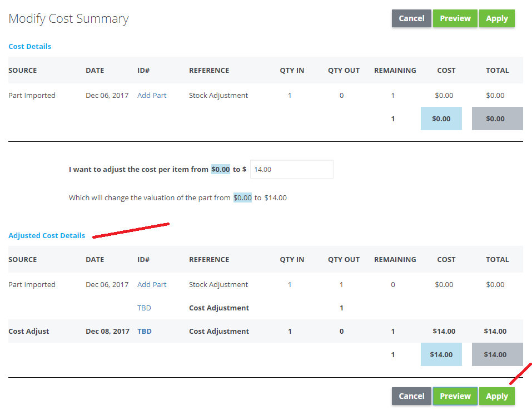Click QTY OUT header in Cost Details table
Screen dimensions: 532x410
[344, 70]
